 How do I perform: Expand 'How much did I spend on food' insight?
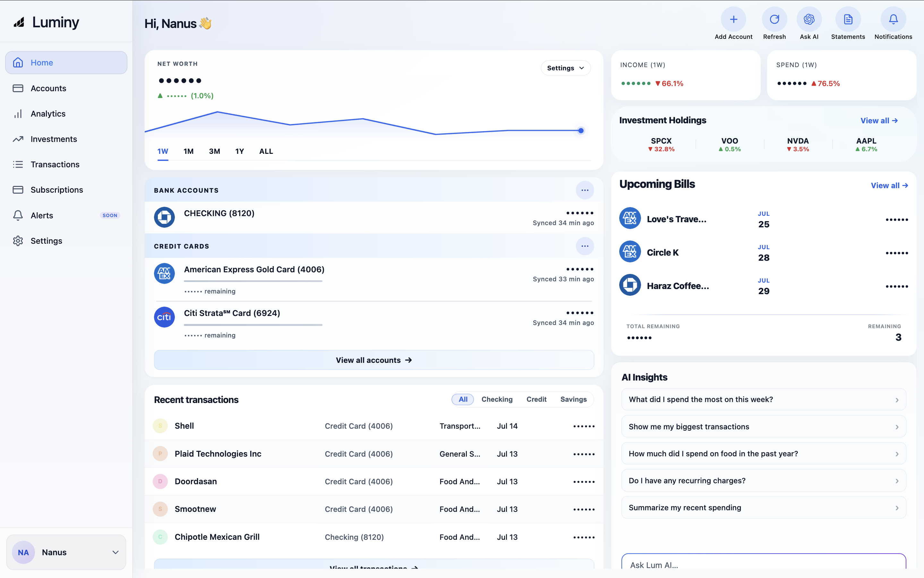click(x=764, y=453)
